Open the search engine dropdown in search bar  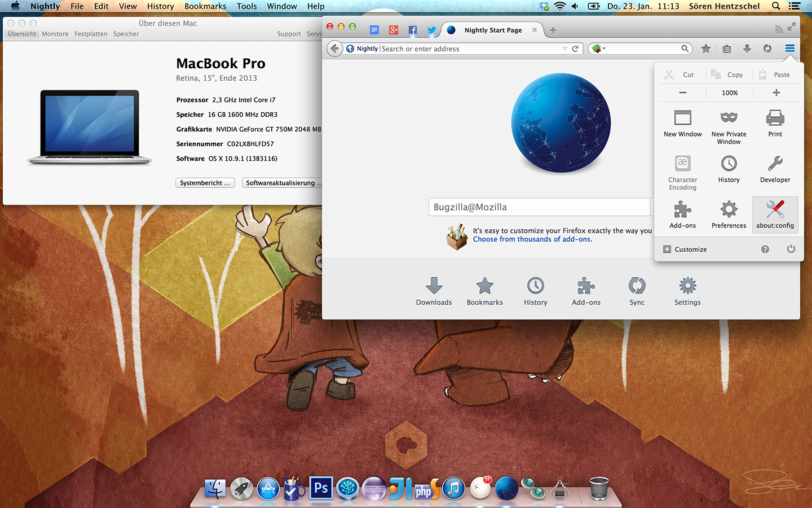(x=598, y=49)
